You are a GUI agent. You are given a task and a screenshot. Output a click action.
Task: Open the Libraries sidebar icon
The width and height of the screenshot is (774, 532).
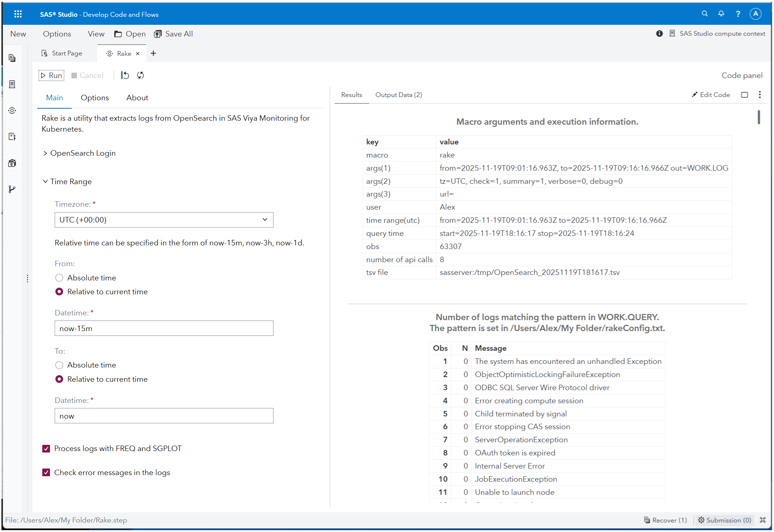(x=12, y=163)
